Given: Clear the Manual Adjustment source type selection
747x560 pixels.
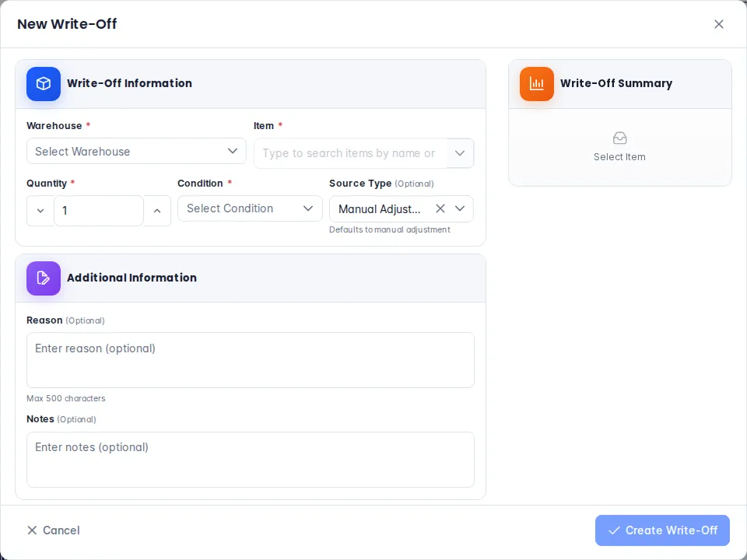Looking at the screenshot, I should point(440,208).
